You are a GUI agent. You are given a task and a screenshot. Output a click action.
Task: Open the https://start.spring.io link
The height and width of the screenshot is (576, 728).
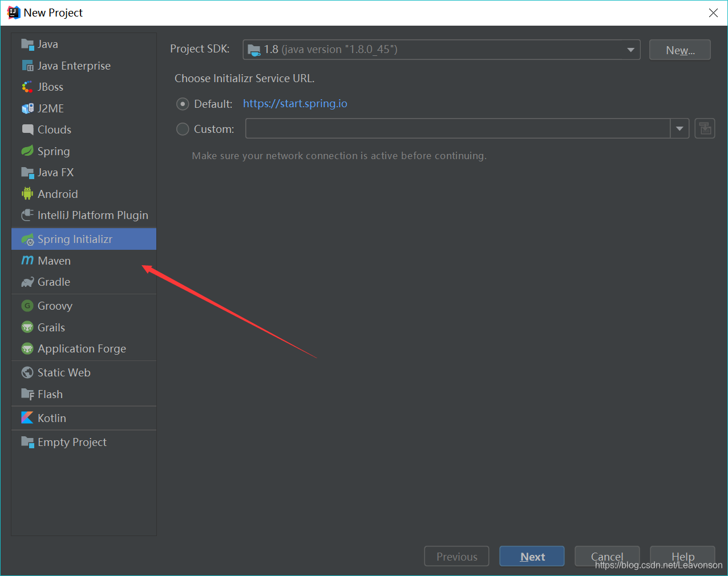295,103
